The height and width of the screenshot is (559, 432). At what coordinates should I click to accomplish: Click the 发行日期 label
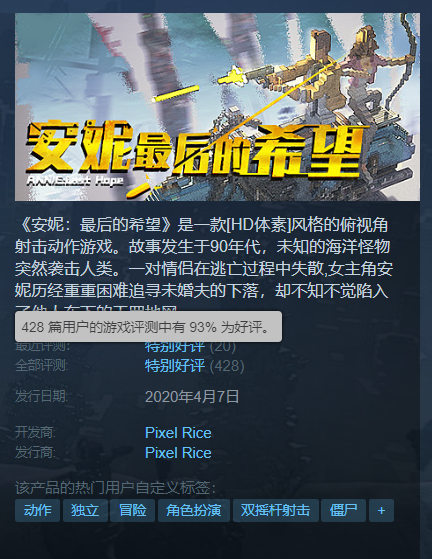click(41, 396)
